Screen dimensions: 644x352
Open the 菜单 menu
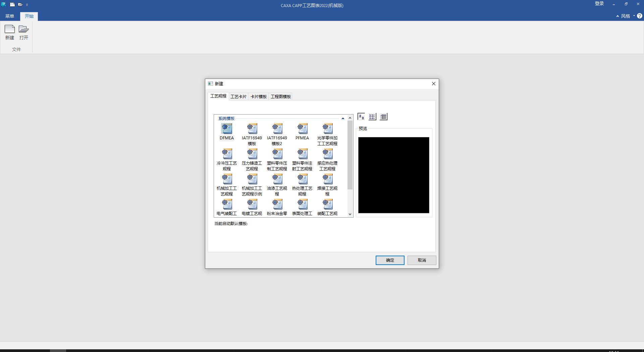click(10, 16)
